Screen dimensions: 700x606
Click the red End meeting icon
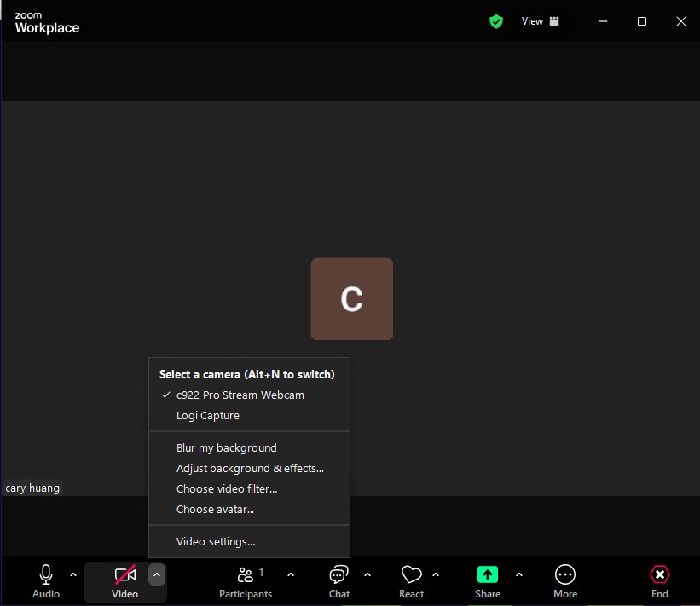659,575
